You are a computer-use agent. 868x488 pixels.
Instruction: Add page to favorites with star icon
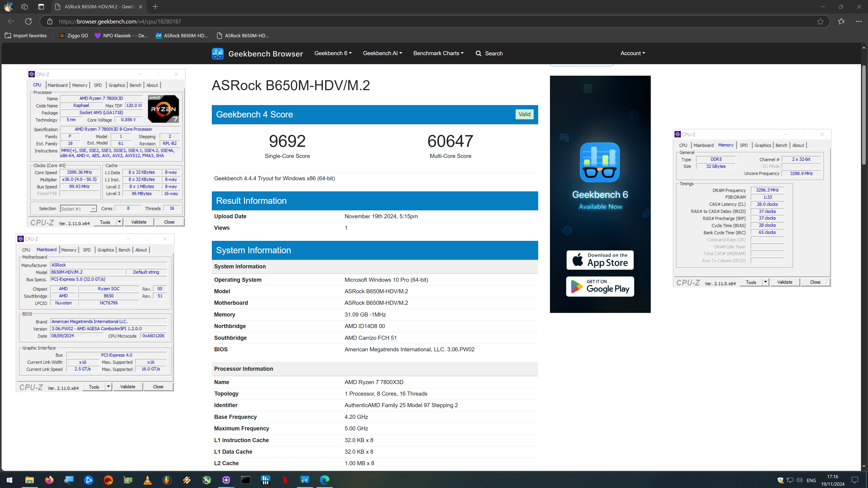point(820,21)
